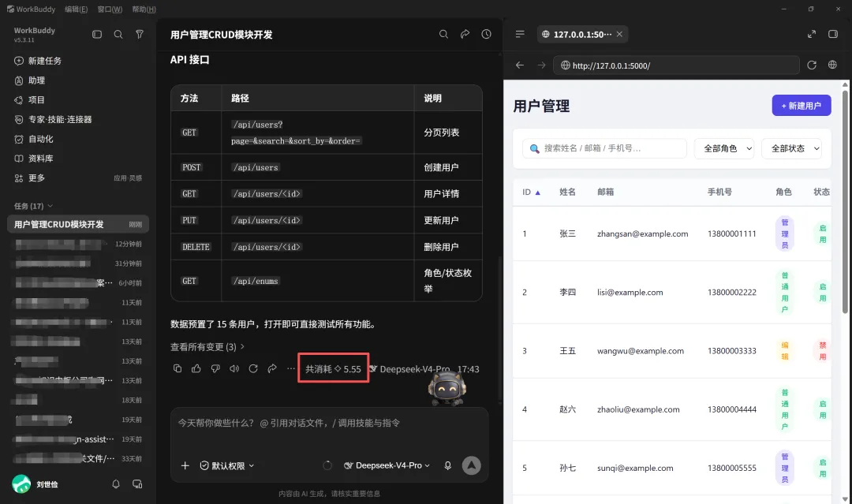852x504 pixels.
Task: Toggle the right side panel icon
Action: coord(833,34)
